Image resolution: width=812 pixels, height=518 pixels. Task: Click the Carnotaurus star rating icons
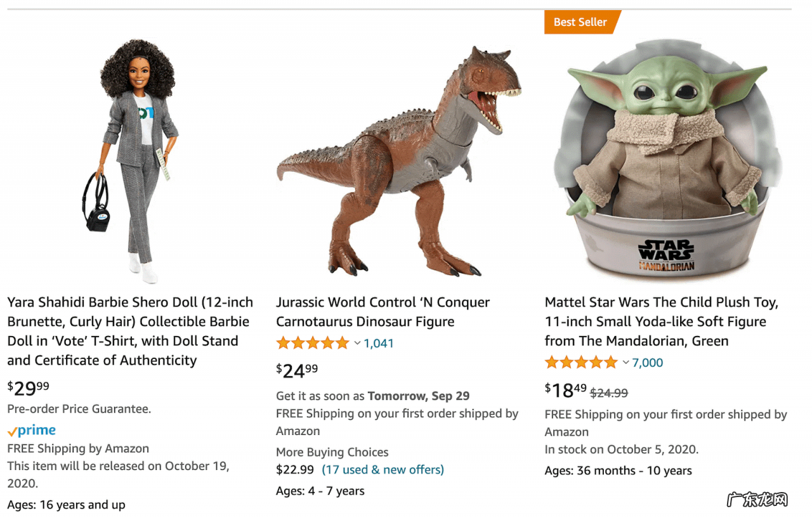coord(313,344)
